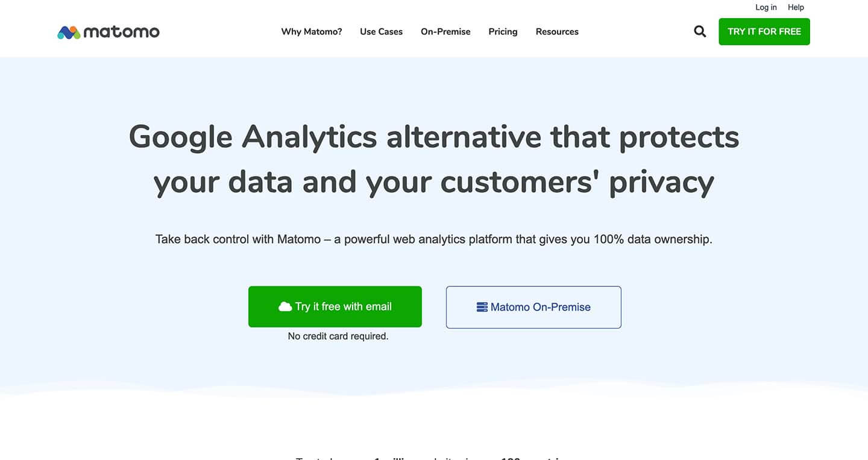
Task: Click the Take back control subheading
Action: tap(434, 239)
